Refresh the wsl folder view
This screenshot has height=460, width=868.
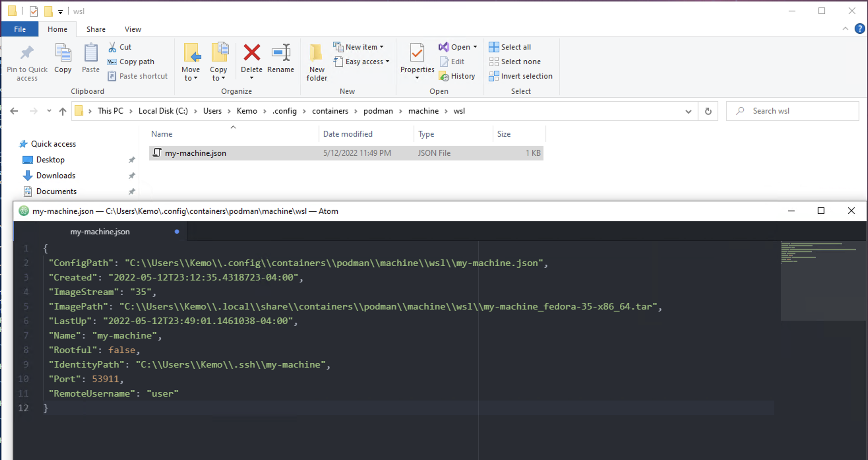[708, 111]
